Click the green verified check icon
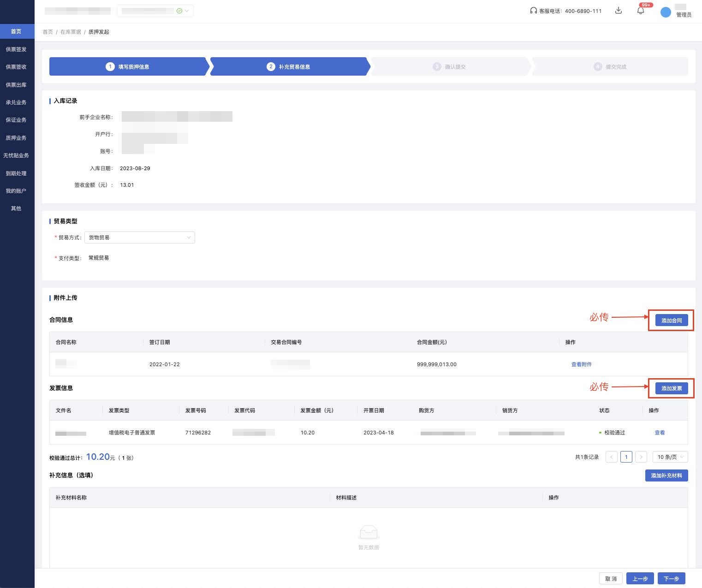702x588 pixels. pyautogui.click(x=179, y=11)
